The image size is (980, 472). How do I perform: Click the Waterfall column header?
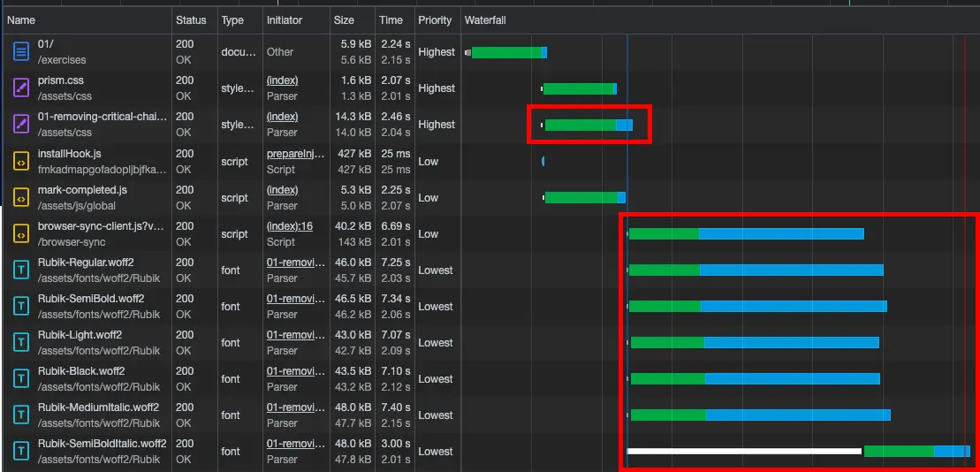click(485, 19)
